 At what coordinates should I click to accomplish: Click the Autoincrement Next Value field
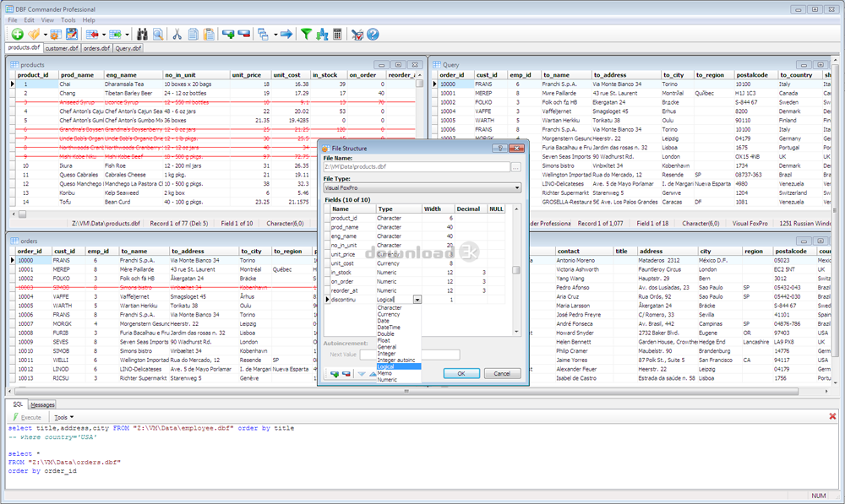coord(410,355)
